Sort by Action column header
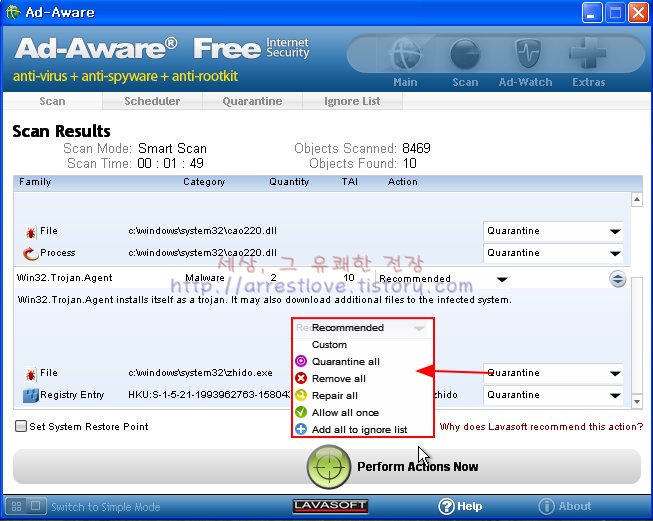 [x=402, y=182]
